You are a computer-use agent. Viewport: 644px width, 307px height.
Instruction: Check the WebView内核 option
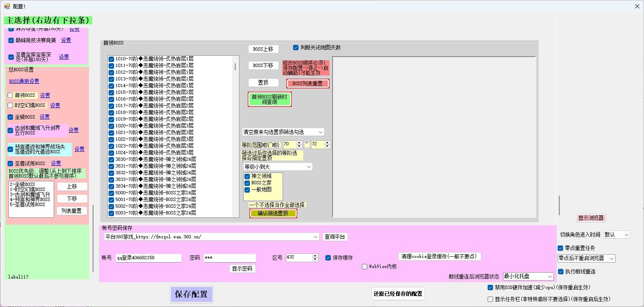[364, 266]
